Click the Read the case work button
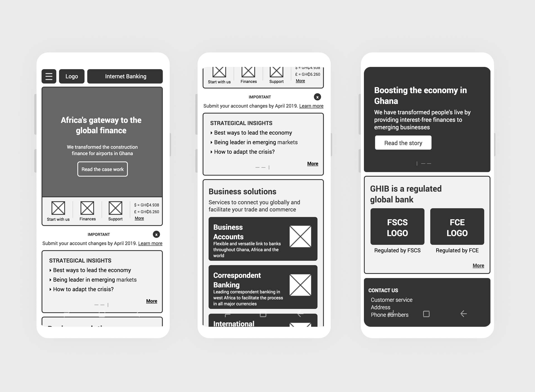Screen dimensions: 535x392 (102, 169)
